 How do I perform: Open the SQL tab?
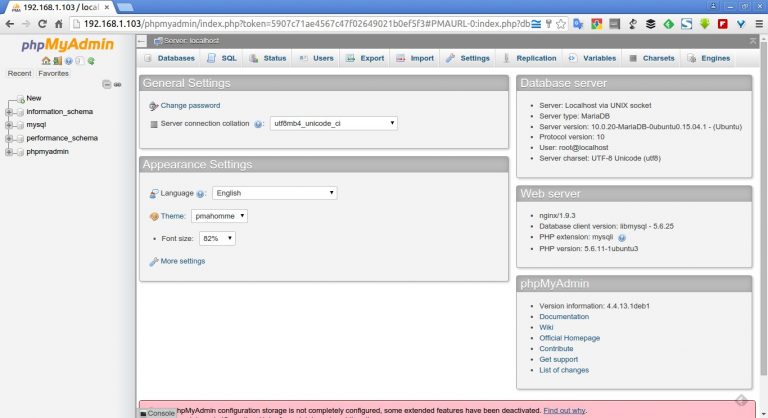222,58
